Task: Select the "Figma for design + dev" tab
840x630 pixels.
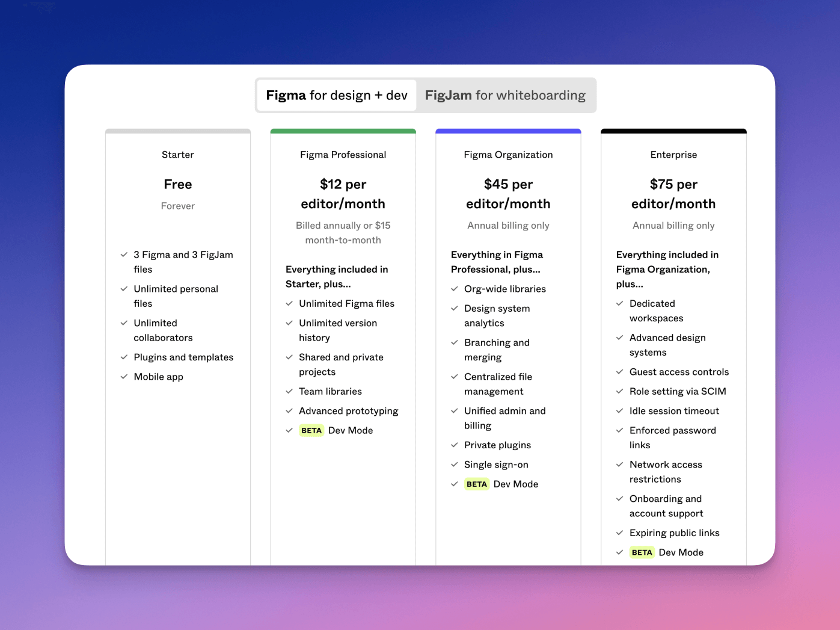Action: click(x=336, y=95)
